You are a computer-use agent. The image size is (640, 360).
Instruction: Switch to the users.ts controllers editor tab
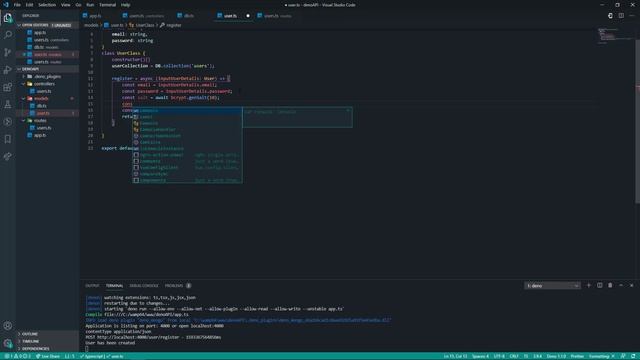coord(146,16)
